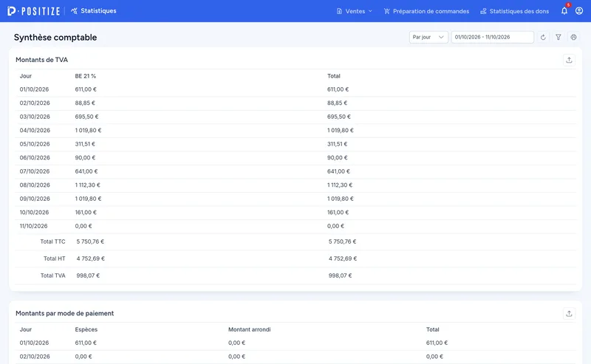The image size is (591, 364).
Task: Click the date range input field
Action: click(x=493, y=37)
